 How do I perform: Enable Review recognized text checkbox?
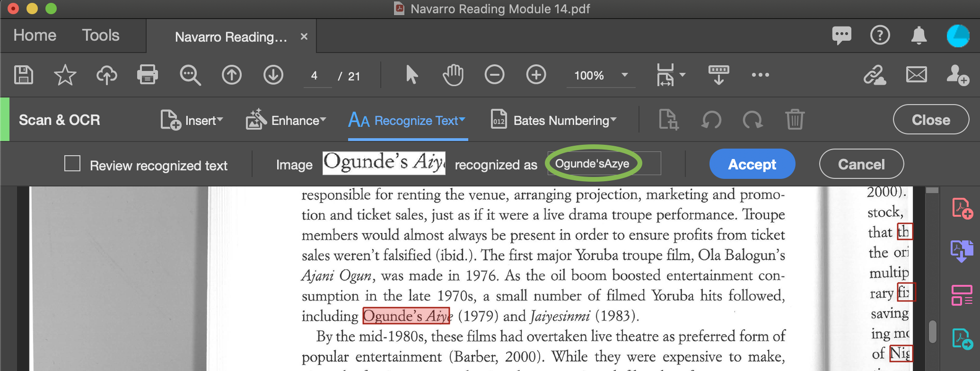click(x=72, y=164)
